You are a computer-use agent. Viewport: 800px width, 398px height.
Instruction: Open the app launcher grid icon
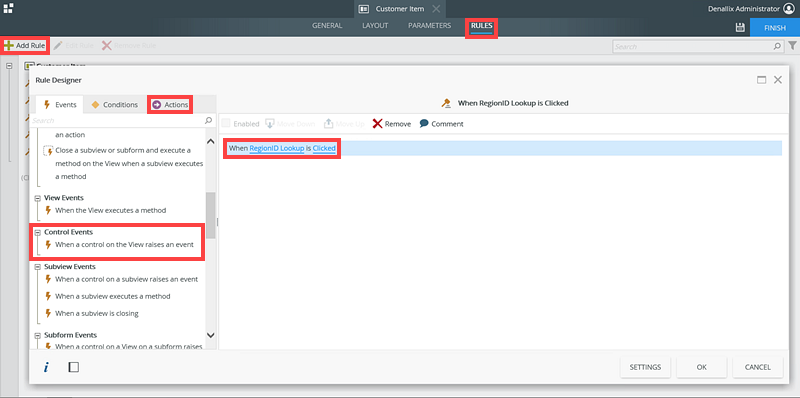click(8, 8)
